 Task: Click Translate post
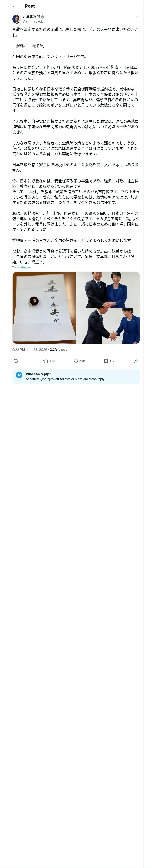pyautogui.click(x=22, y=267)
